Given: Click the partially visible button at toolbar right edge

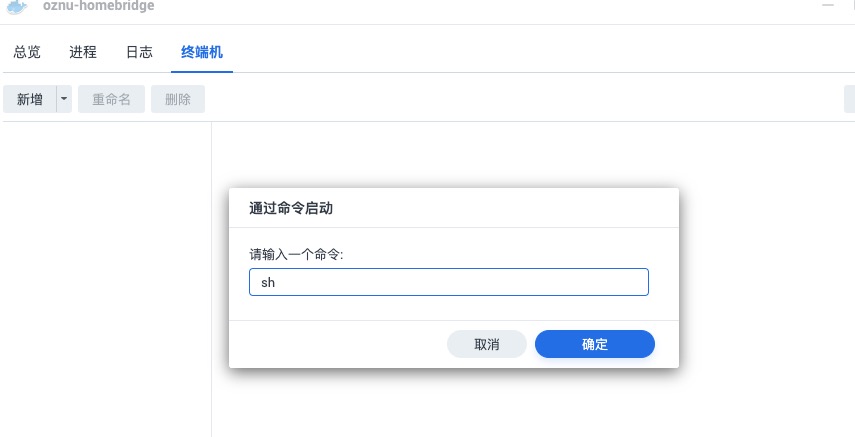Looking at the screenshot, I should (849, 99).
